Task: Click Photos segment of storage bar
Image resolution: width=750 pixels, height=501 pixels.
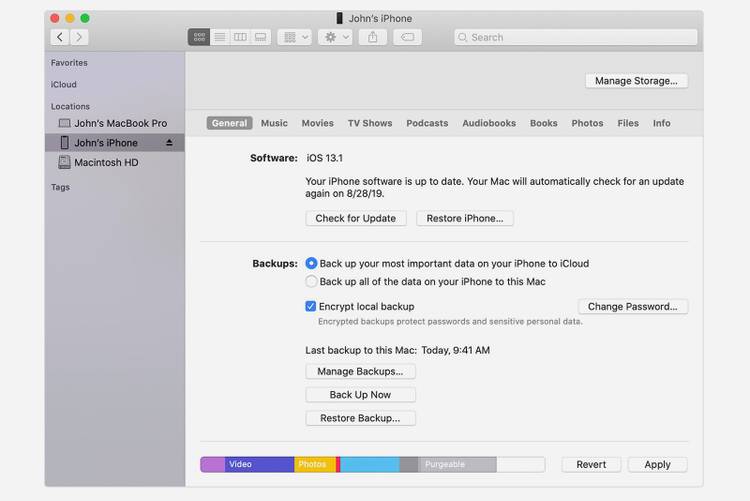Action: [315, 464]
